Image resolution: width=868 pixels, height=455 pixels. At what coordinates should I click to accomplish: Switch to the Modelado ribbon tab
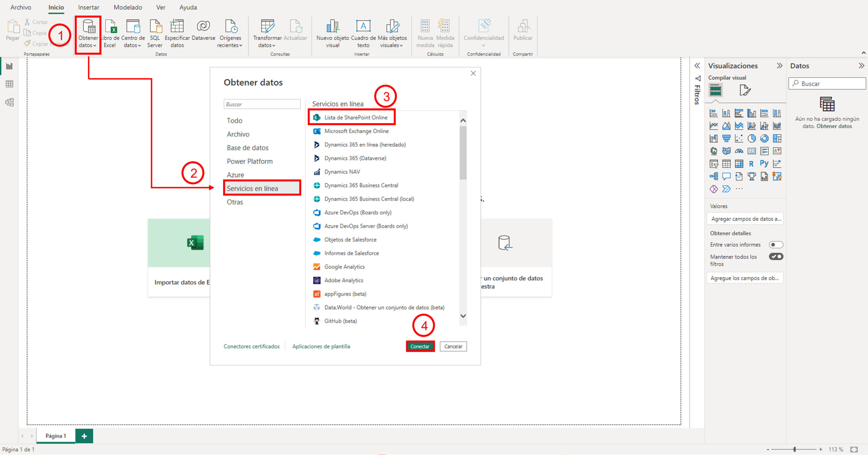pyautogui.click(x=128, y=7)
